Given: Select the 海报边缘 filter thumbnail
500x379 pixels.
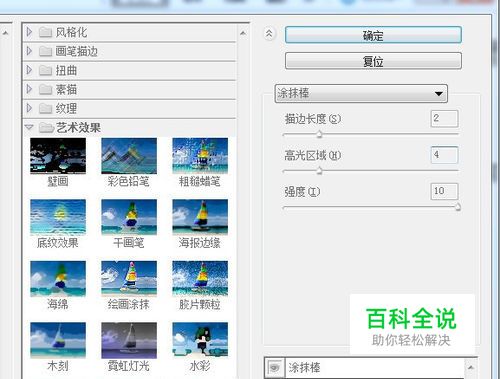Looking at the screenshot, I should click(x=200, y=217).
